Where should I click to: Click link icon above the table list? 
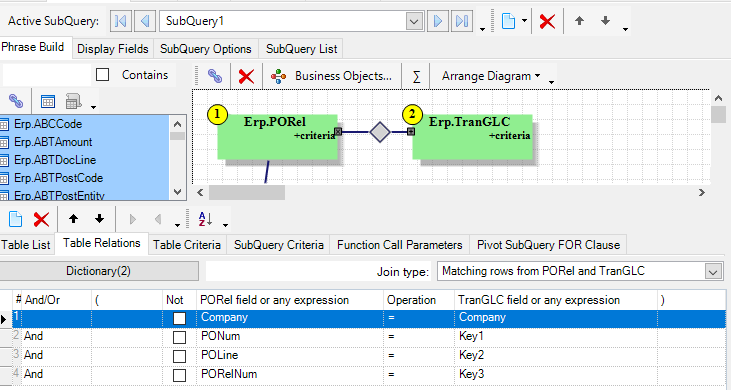pyautogui.click(x=15, y=101)
